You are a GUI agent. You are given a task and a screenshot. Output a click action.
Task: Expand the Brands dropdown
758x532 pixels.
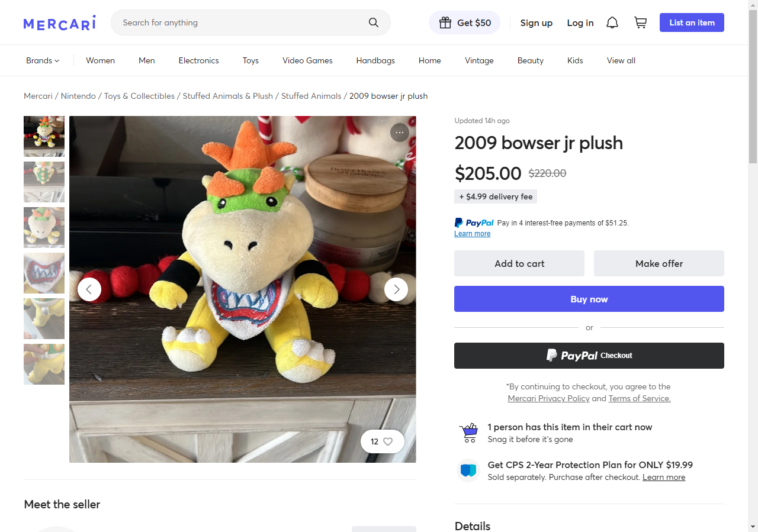coord(43,60)
